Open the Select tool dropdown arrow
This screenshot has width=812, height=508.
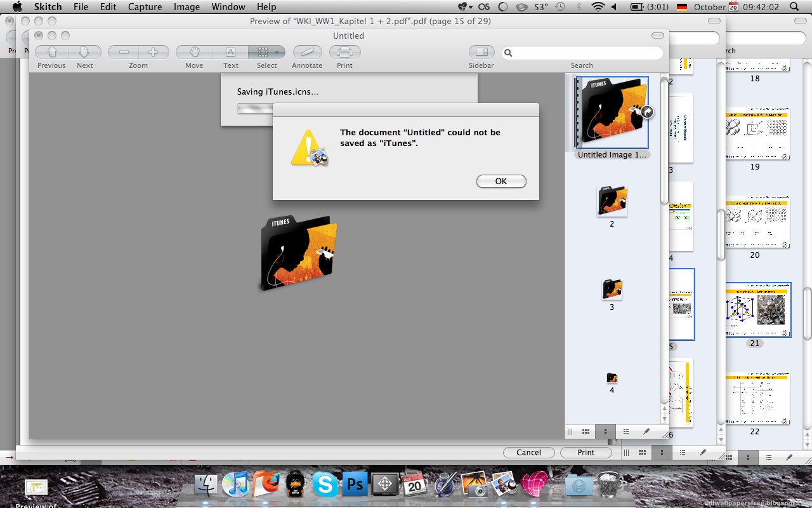coord(278,53)
